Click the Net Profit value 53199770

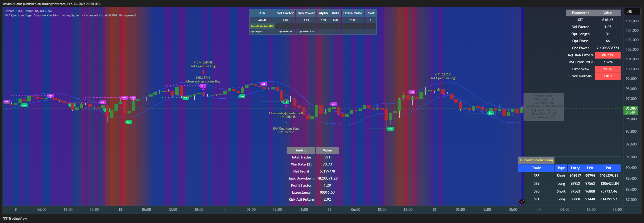pyautogui.click(x=327, y=171)
